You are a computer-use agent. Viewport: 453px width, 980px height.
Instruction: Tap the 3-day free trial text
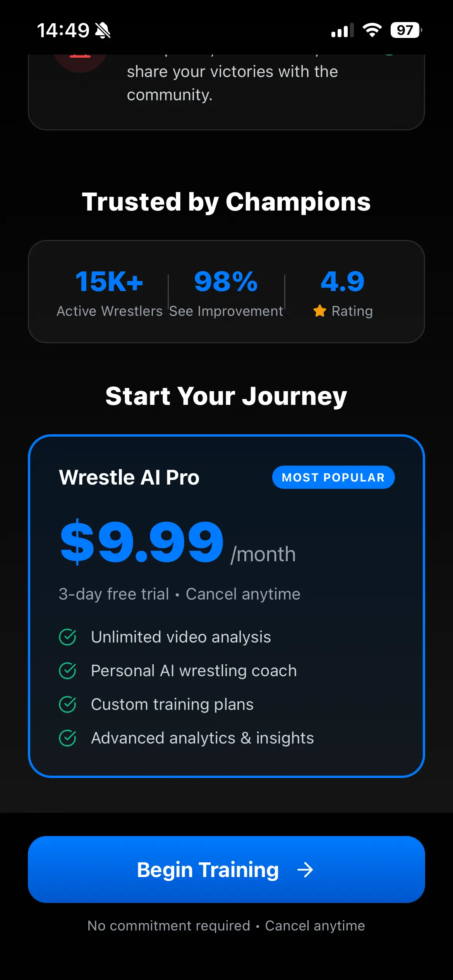coord(114,594)
